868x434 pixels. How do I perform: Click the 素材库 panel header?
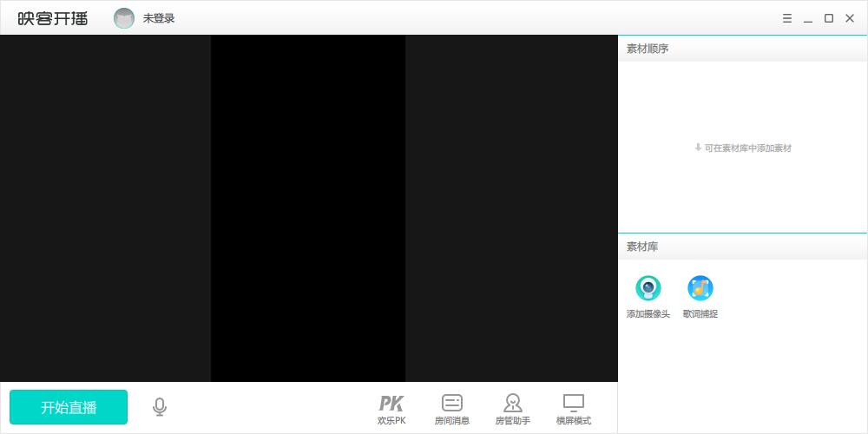pos(743,247)
